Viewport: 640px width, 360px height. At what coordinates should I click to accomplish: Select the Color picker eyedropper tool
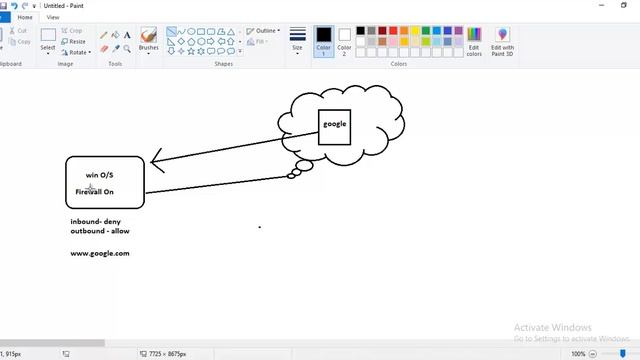(116, 49)
